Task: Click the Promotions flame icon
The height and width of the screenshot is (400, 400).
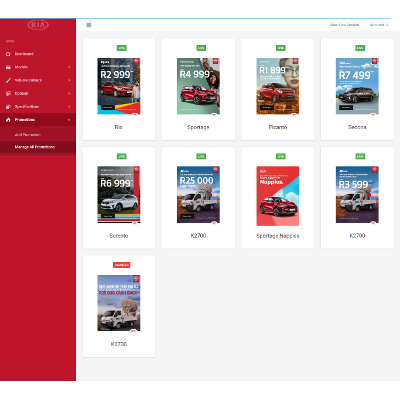Action: point(8,120)
